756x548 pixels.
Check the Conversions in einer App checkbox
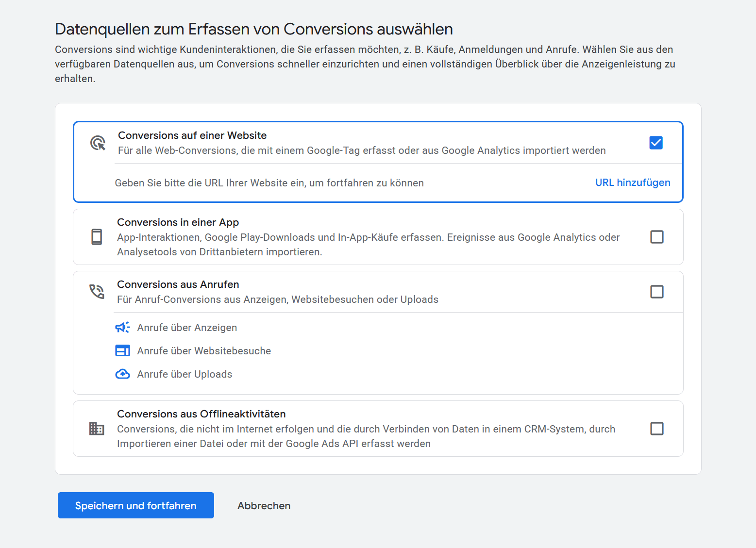[657, 237]
